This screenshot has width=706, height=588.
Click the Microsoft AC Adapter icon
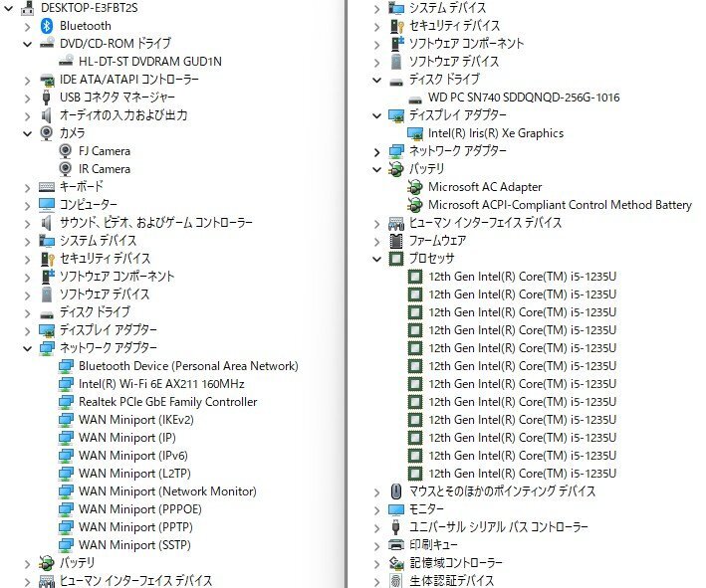tap(414, 187)
